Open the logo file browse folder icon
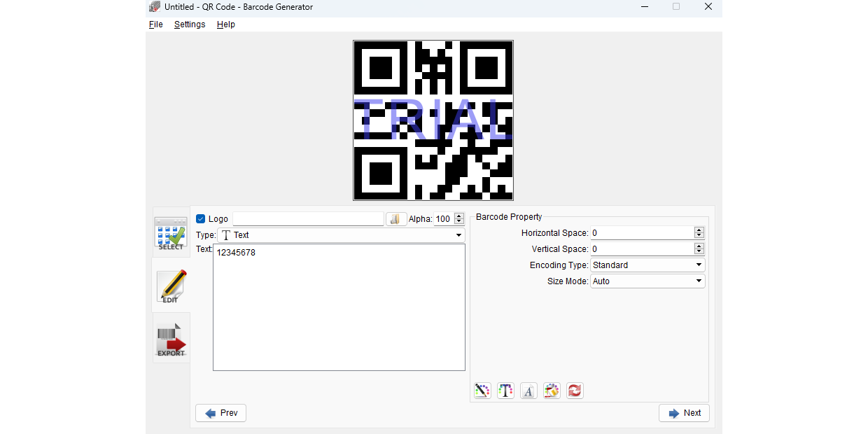This screenshot has height=434, width=868. (396, 218)
